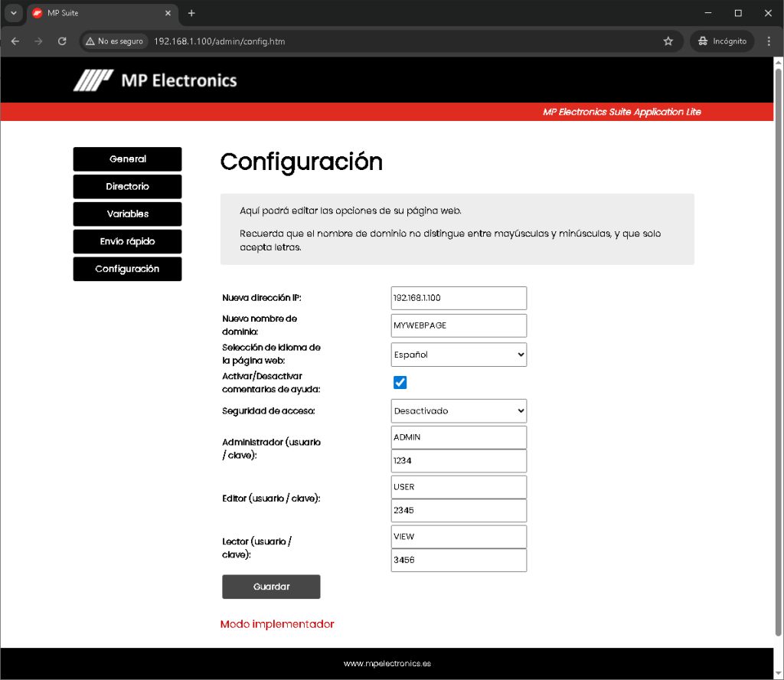This screenshot has height=680, width=784.
Task: Click the reader password field 3456
Action: coord(459,560)
